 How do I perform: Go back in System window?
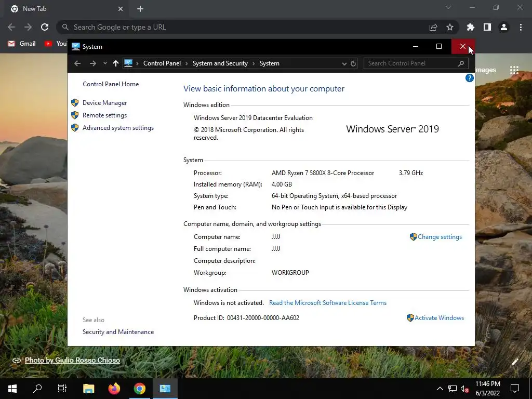pos(77,63)
